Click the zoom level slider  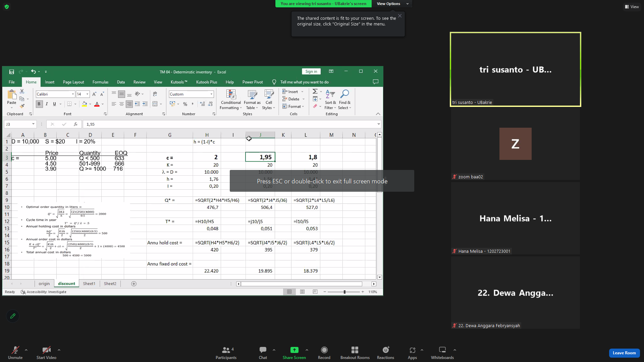344,292
